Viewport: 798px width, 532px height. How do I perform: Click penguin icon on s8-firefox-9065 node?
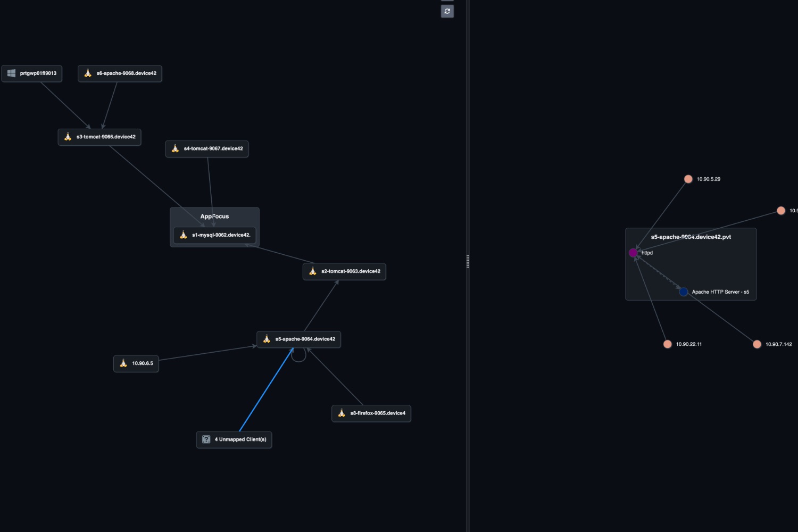tap(342, 413)
